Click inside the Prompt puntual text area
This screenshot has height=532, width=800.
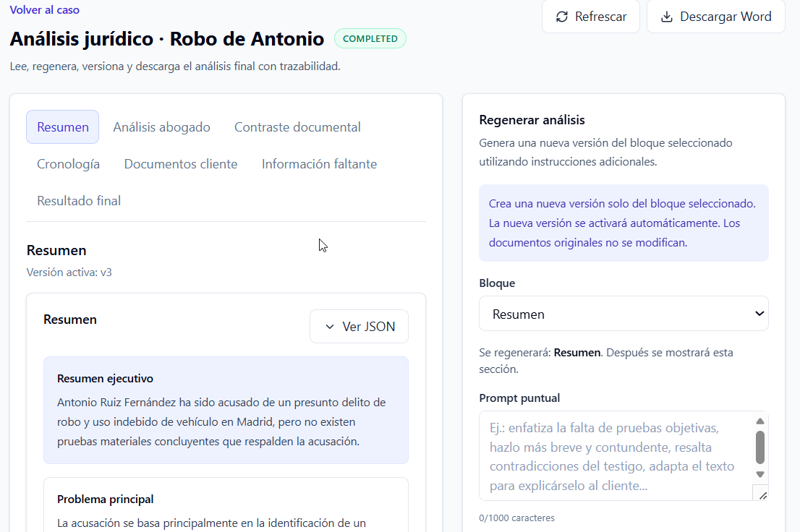[x=616, y=455]
